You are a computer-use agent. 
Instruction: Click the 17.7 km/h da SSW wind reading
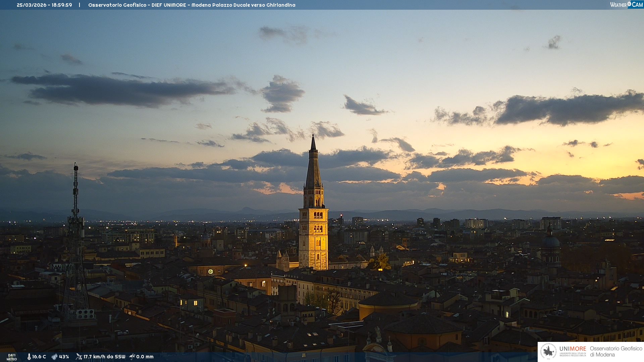[104, 357]
